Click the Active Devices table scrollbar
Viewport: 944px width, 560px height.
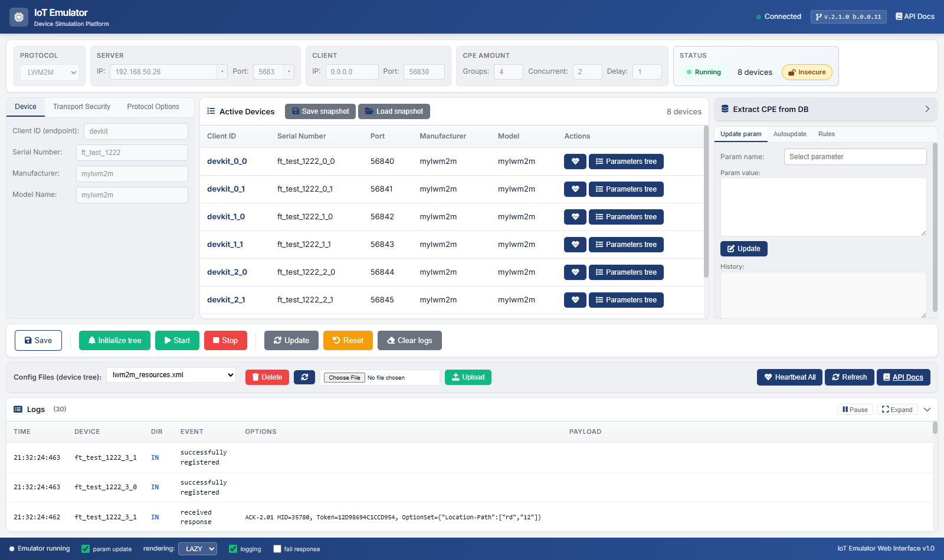click(x=706, y=202)
